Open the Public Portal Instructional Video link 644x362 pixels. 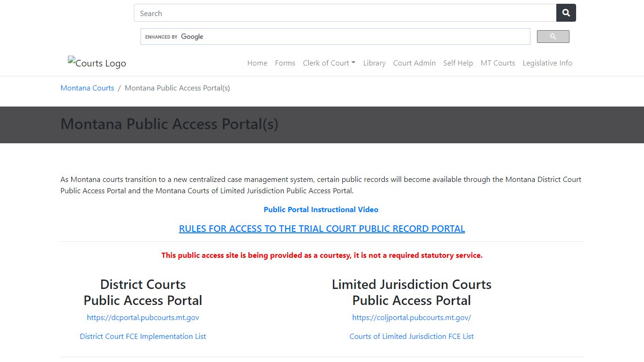[x=321, y=210]
